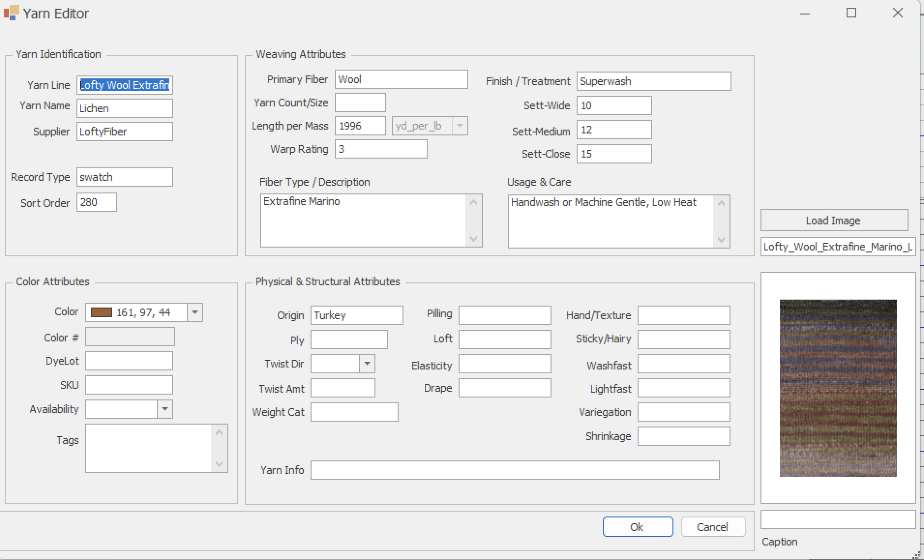This screenshot has height=560, width=924.
Task: Maximize the Yarn Editor window
Action: coord(851,13)
